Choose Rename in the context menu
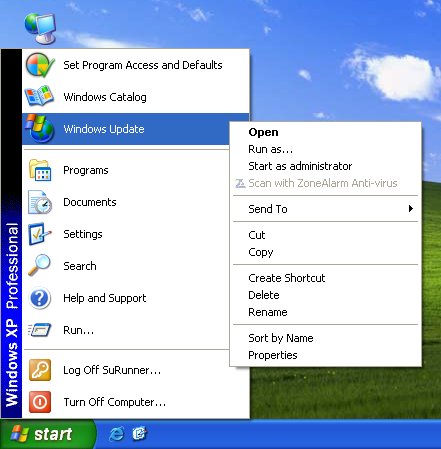This screenshot has height=449, width=441. (325, 312)
